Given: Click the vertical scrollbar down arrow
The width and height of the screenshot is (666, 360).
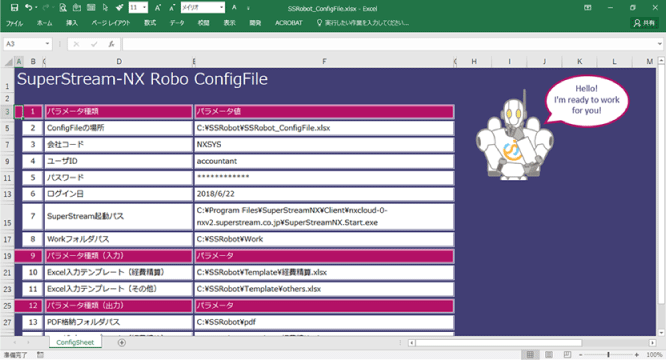Looking at the screenshot, I should tap(661, 333).
